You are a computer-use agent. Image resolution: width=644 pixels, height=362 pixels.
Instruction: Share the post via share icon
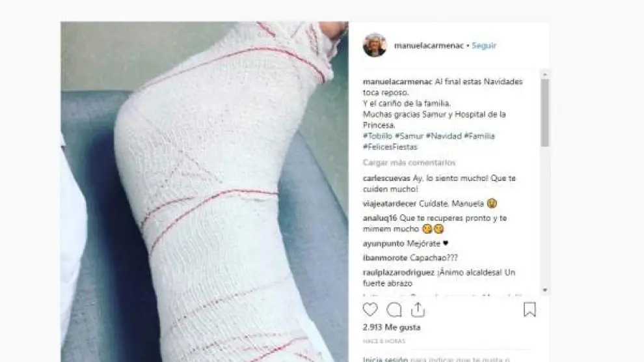point(418,309)
